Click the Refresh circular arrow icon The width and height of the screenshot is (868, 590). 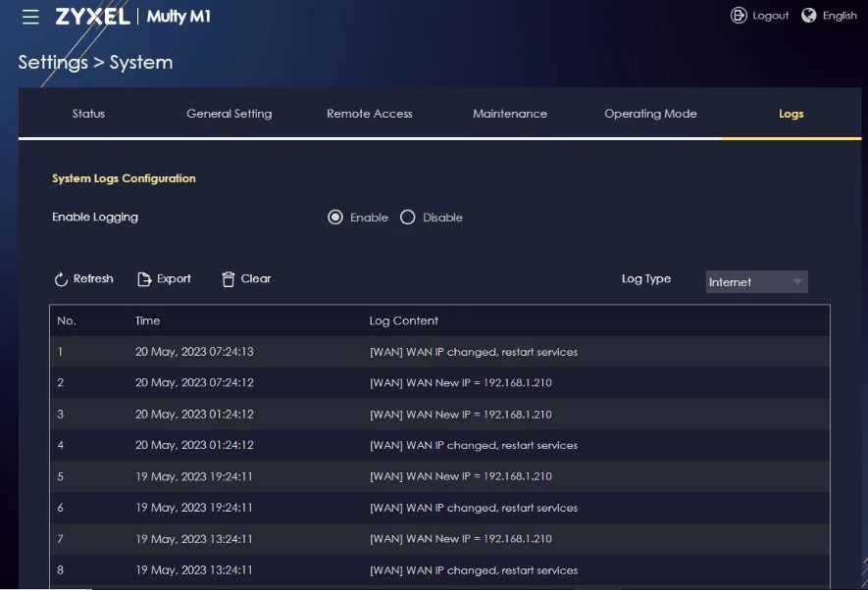(61, 279)
